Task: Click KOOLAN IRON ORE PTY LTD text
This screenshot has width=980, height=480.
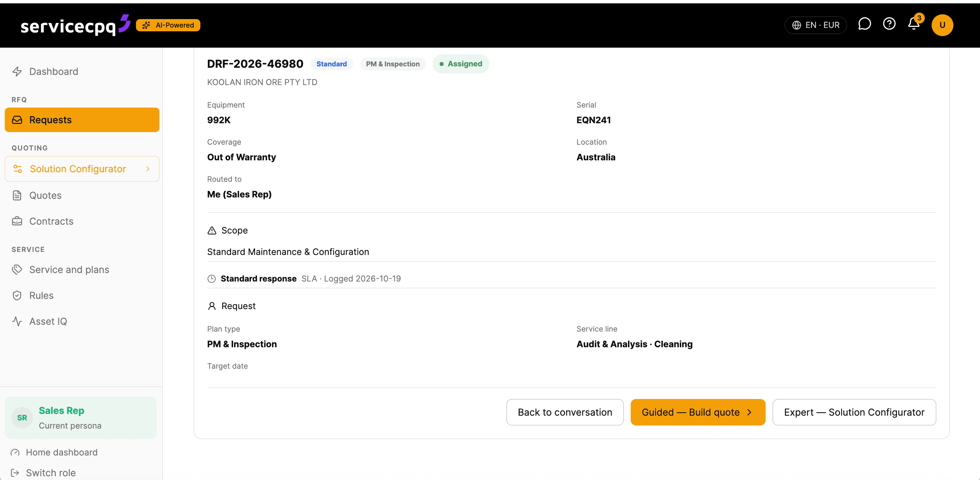Action: (262, 82)
